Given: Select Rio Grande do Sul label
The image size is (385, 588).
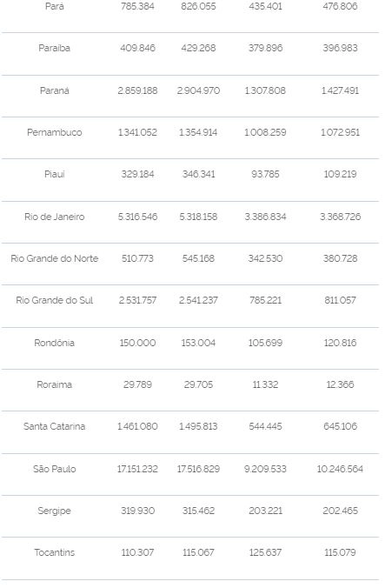Looking at the screenshot, I should click(54, 300).
